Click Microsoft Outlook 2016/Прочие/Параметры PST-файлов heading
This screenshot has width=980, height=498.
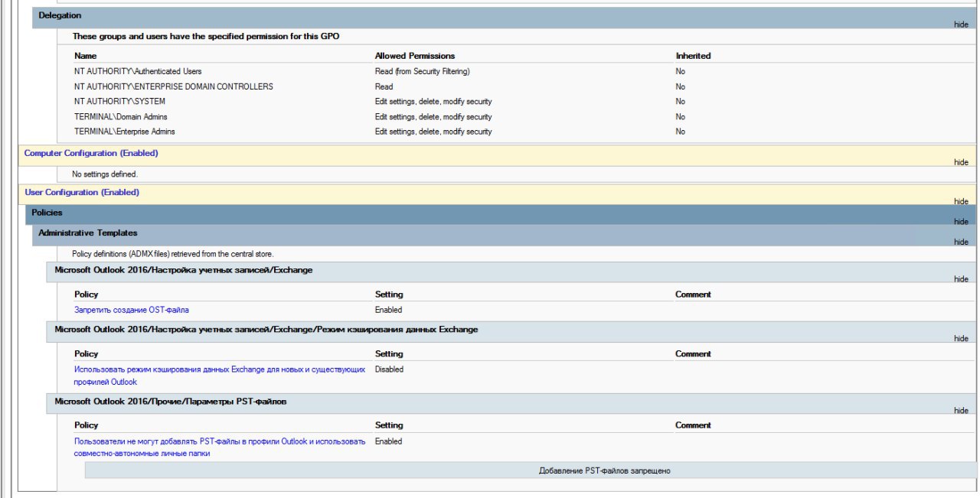pos(171,401)
